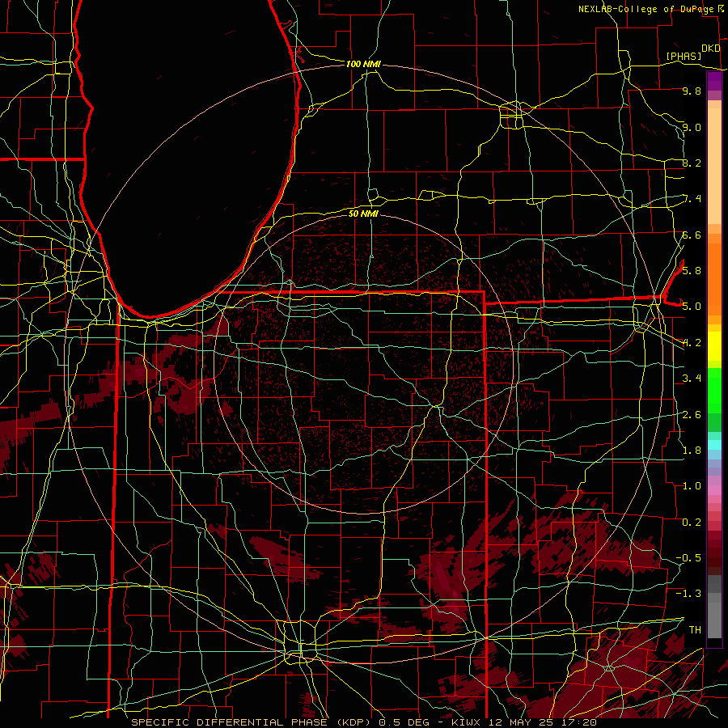The width and height of the screenshot is (728, 728).
Task: Click the -0.5 scale value
Action: [x=688, y=557]
